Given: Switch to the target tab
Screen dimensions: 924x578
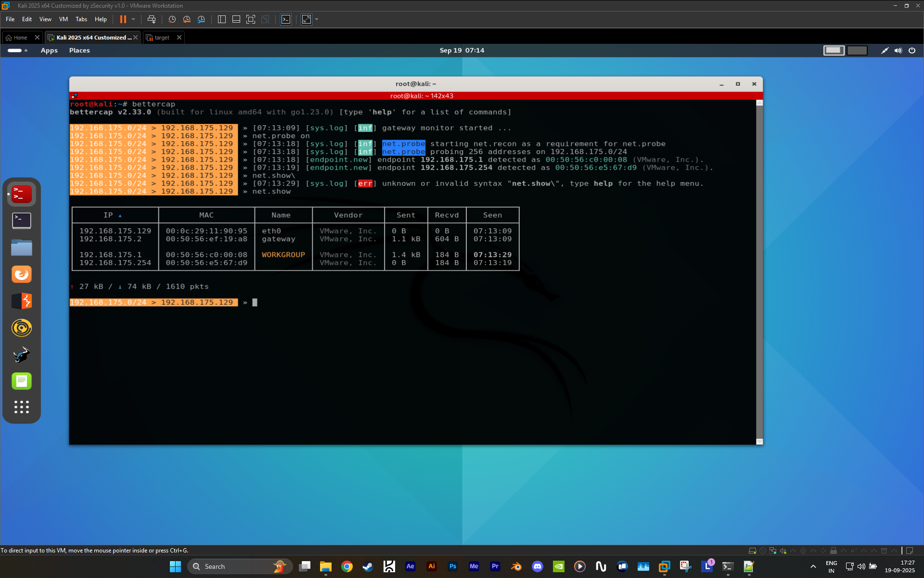Looking at the screenshot, I should [162, 38].
